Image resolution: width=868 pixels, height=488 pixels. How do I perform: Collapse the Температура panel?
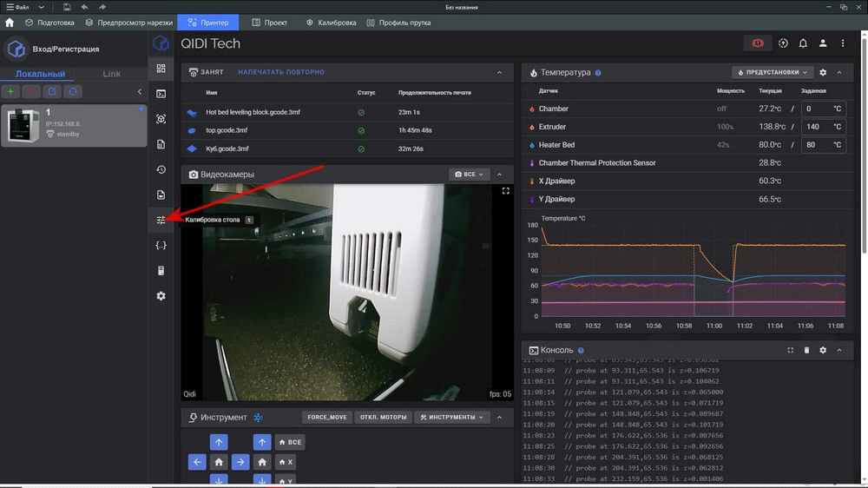click(839, 73)
